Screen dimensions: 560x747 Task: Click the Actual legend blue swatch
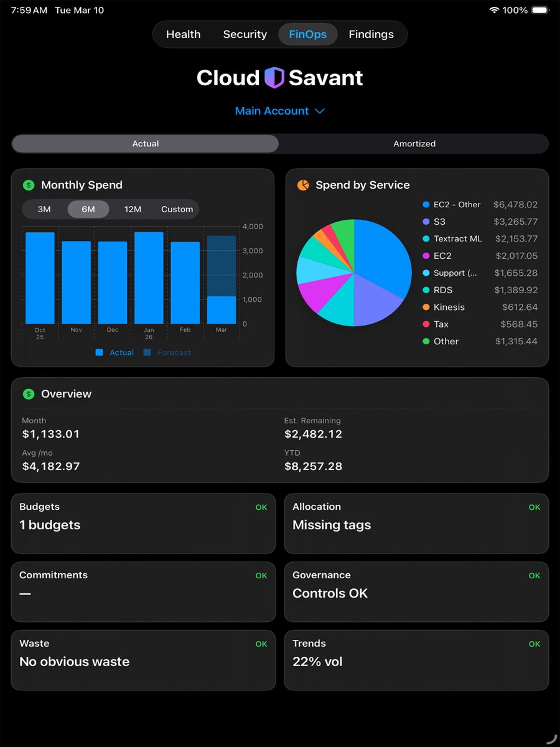tap(99, 352)
